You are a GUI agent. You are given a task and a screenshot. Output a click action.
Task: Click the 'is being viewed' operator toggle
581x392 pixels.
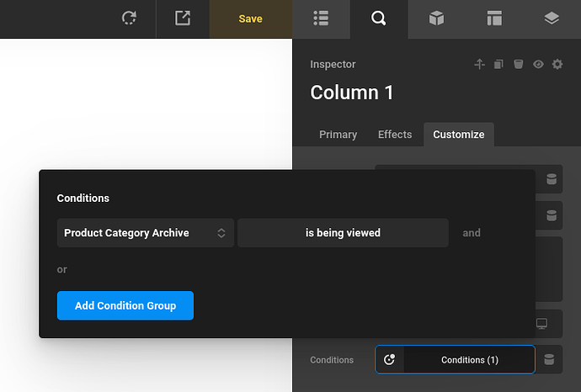pyautogui.click(x=343, y=233)
